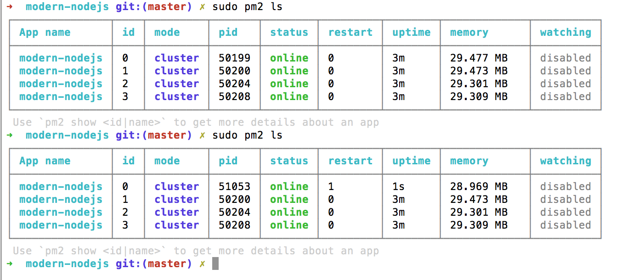This screenshot has height=280, width=644.
Task: Click the 'status' header in first table
Action: [x=289, y=33]
